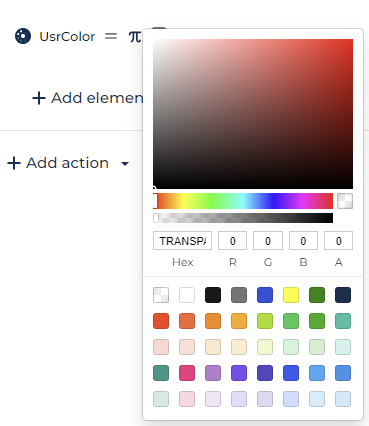Click the pi formula icon
This screenshot has height=426, width=369.
(x=135, y=36)
